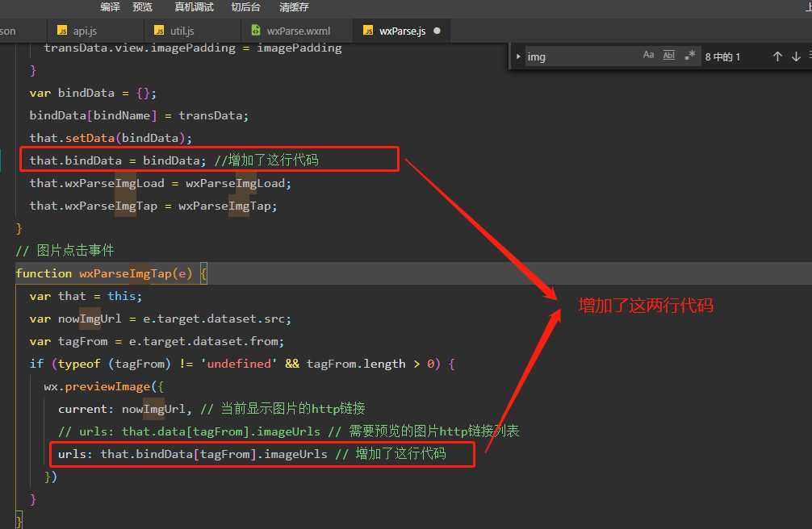Click the unsaved dot on wxParse.js tab
The height and width of the screenshot is (529, 812).
click(437, 31)
